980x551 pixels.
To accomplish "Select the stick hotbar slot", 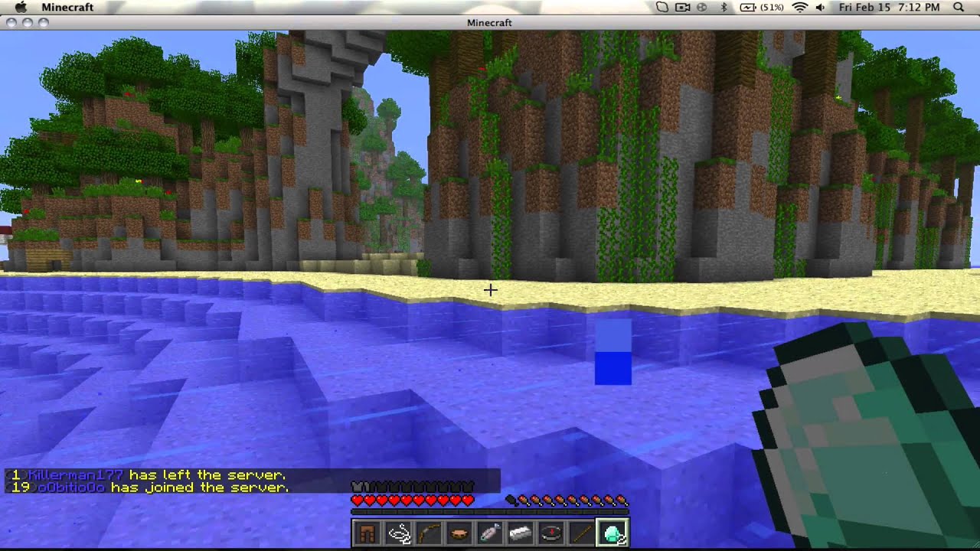I will tap(582, 533).
